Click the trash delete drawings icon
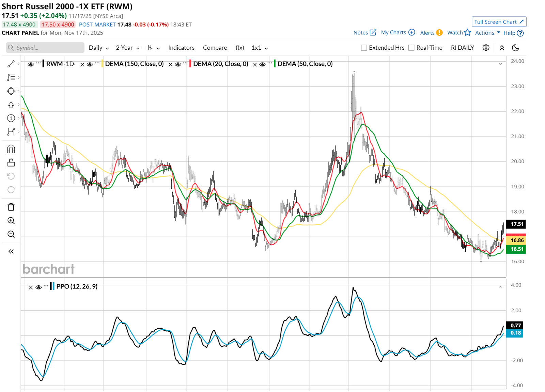 coord(11,207)
